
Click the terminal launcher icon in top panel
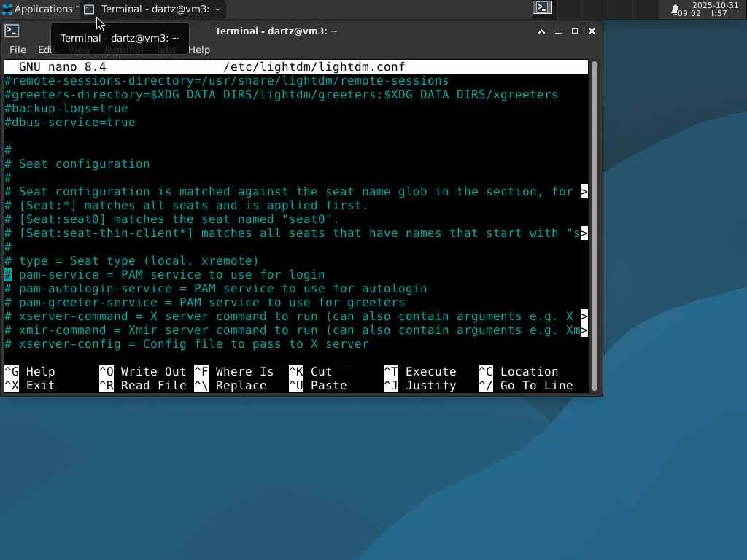(542, 7)
